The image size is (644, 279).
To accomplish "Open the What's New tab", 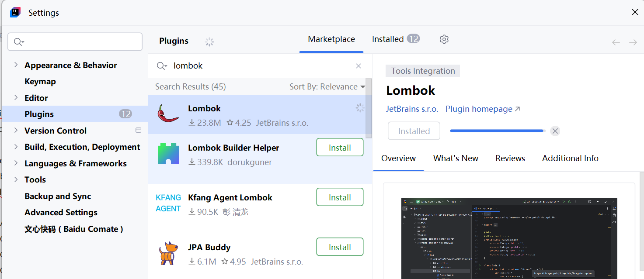I will pos(456,158).
